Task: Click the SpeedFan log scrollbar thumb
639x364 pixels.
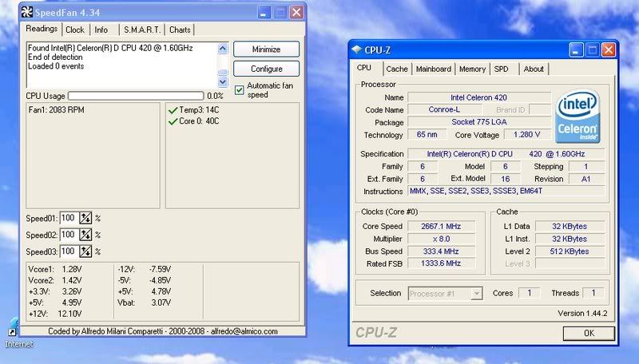Action: click(x=223, y=72)
